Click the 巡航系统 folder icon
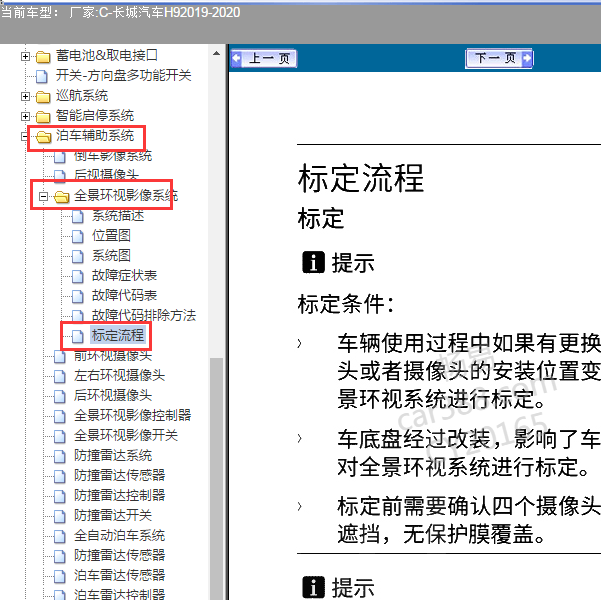 43,97
